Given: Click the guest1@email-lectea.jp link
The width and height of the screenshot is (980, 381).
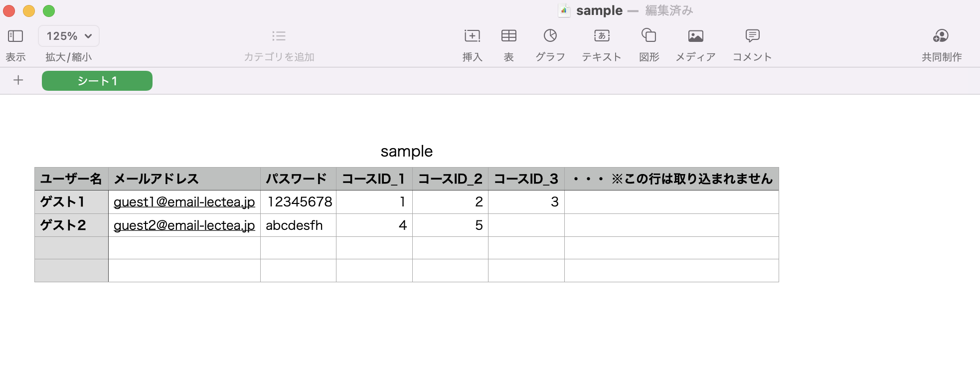Looking at the screenshot, I should pyautogui.click(x=184, y=202).
